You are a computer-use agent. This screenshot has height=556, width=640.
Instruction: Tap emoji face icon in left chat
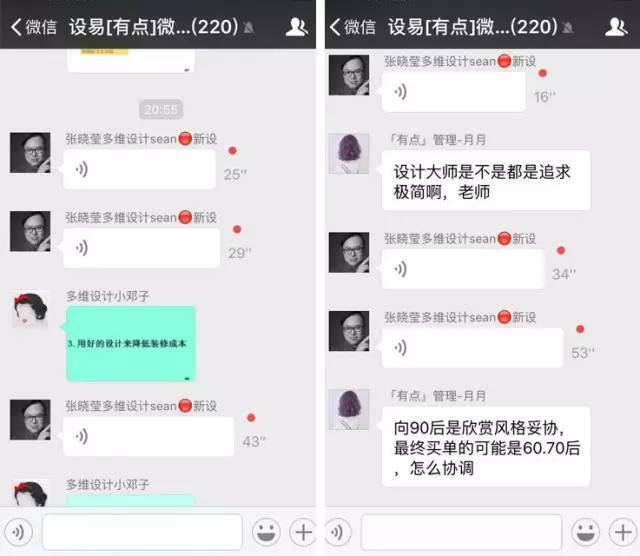pos(266,532)
